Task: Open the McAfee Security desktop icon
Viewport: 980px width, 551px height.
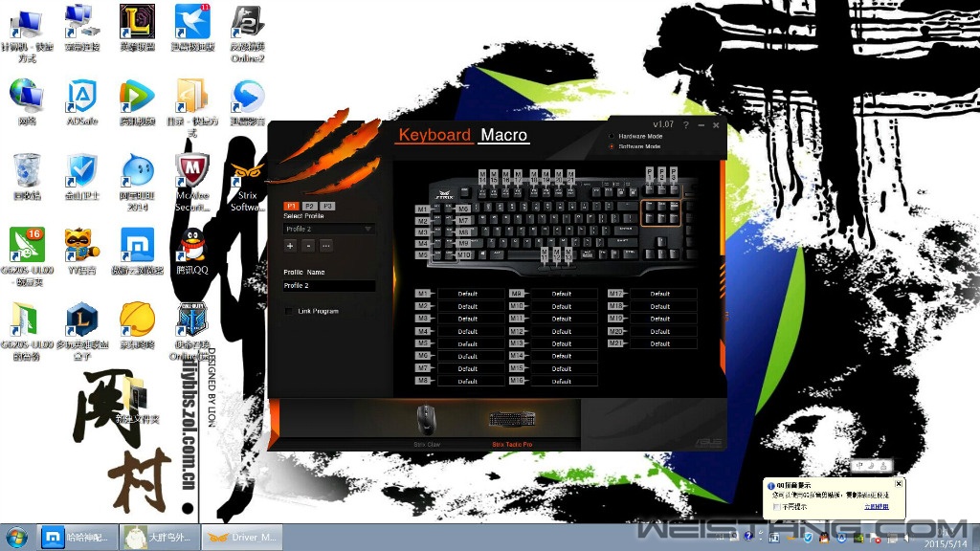Action: point(192,183)
